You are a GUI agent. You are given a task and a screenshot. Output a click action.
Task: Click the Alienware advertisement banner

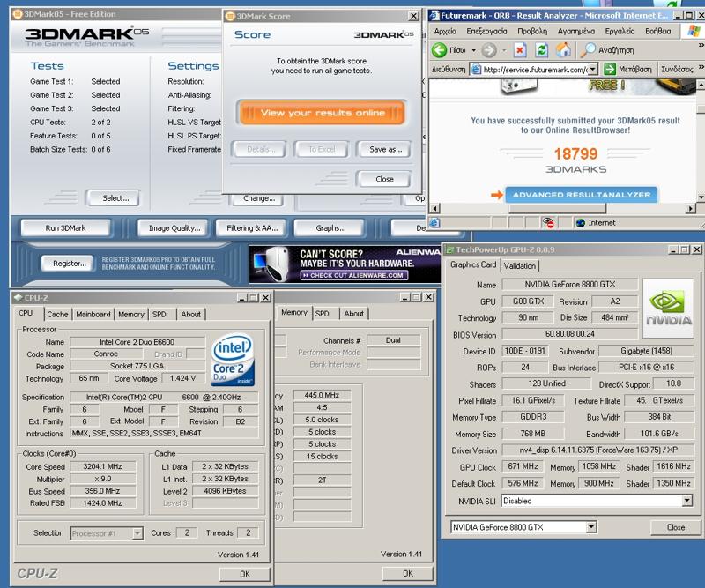pos(345,264)
